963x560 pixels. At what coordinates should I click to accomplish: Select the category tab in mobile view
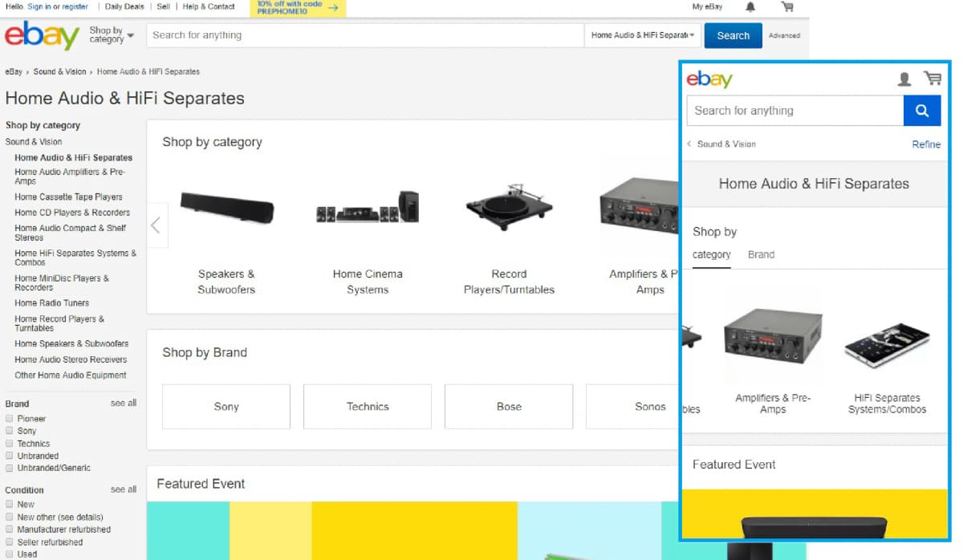coord(711,255)
